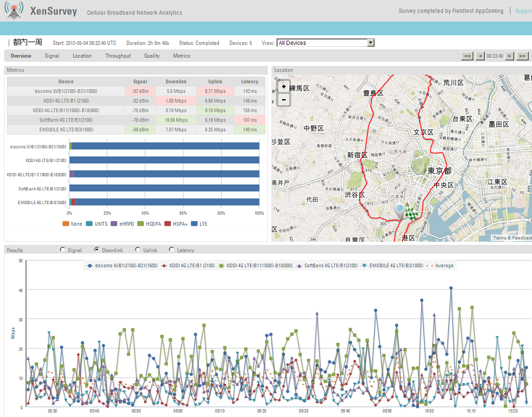Select EMOBILE 4G LTE/B3(1800) table row

[136, 129]
